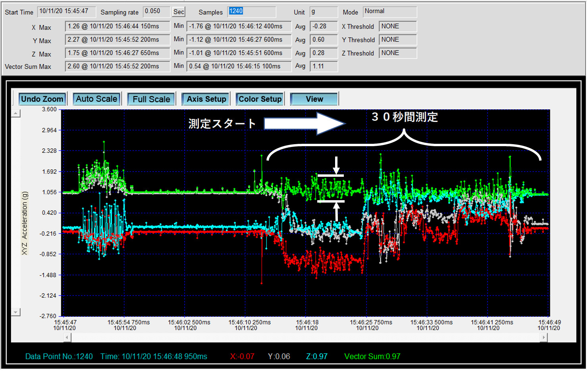This screenshot has width=588, height=371.
Task: Click the -2.760 y-axis tick label
Action: click(48, 316)
